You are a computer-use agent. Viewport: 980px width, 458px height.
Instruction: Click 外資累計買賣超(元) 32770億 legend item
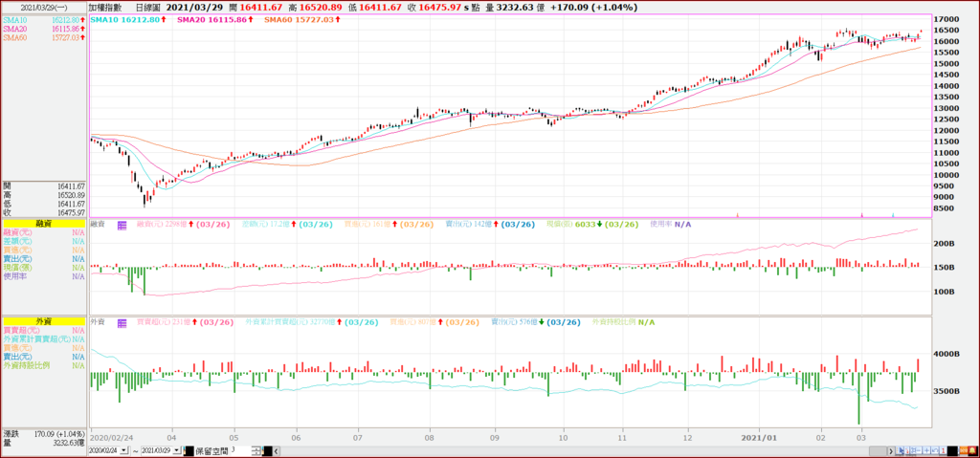coord(311,322)
